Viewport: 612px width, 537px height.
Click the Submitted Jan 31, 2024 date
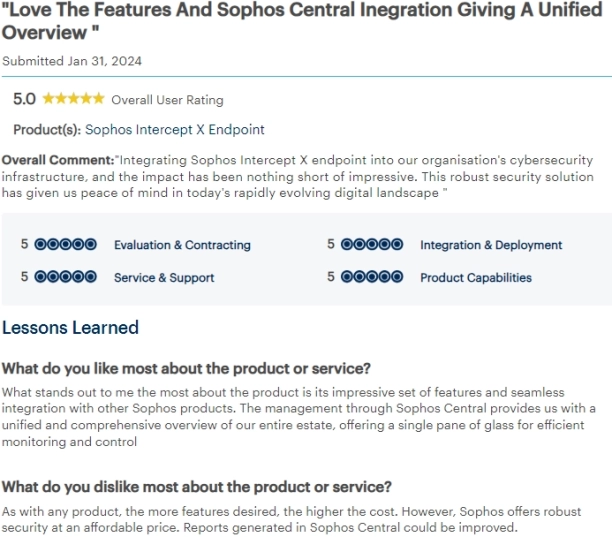coord(72,61)
